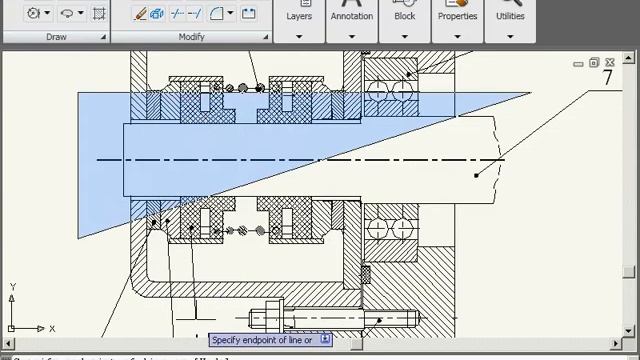This screenshot has width=640, height=360.
Task: Expand the Utilities panel dropdown arrow
Action: pos(510,36)
